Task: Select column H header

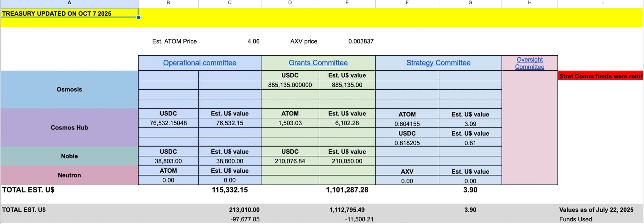Action: (x=529, y=3)
